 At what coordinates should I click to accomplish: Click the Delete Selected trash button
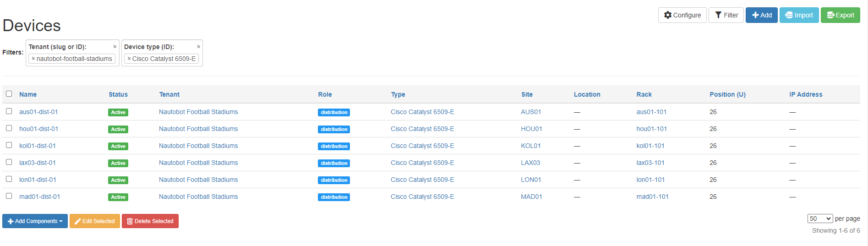pos(150,221)
